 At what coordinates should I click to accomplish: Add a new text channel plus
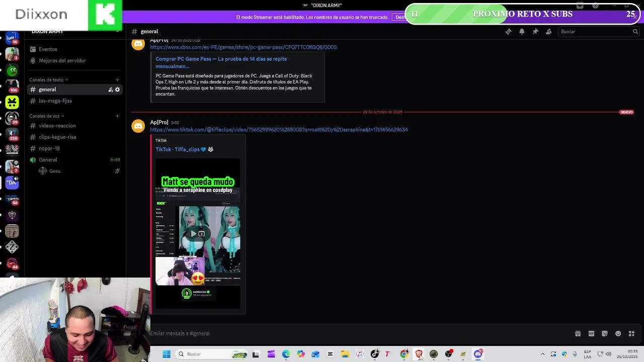pos(117,79)
